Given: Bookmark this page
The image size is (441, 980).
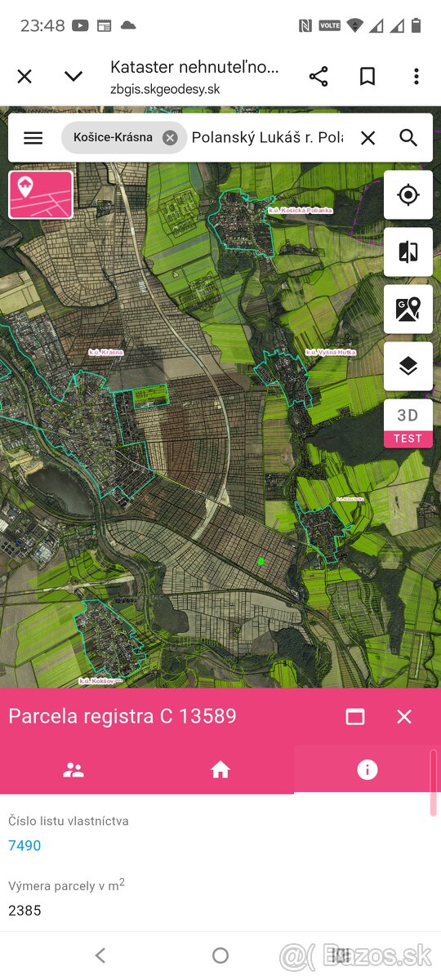Looking at the screenshot, I should 367,77.
